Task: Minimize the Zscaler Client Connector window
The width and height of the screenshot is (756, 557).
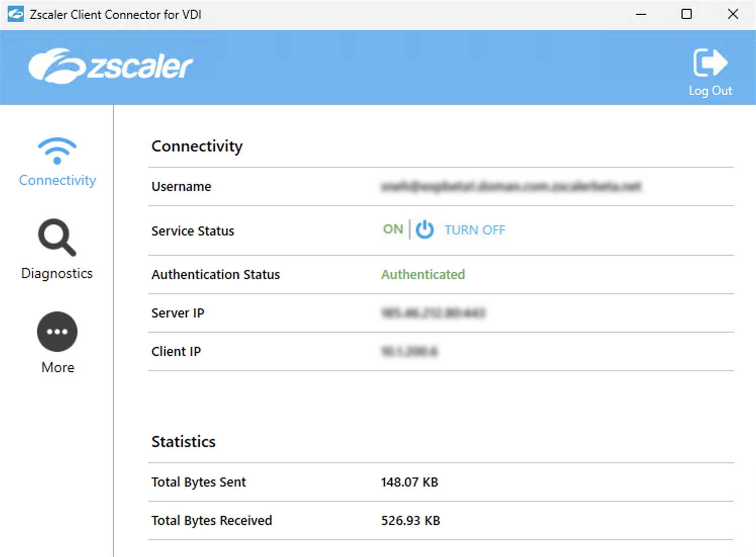Action: pos(641,14)
